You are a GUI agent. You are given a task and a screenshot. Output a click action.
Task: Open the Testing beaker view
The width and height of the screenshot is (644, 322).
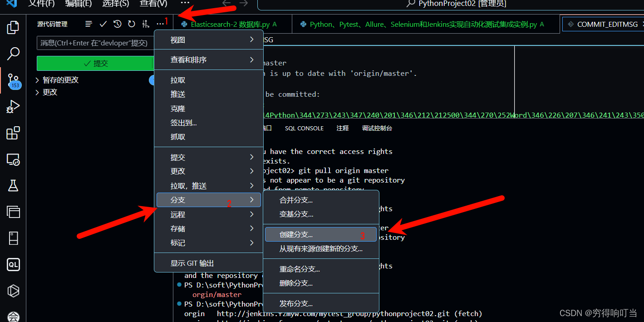13,185
